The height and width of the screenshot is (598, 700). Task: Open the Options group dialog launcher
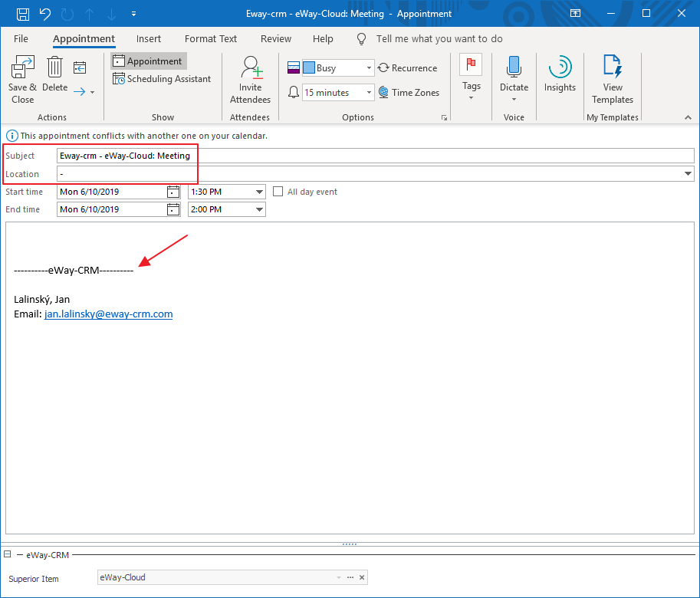coord(444,118)
